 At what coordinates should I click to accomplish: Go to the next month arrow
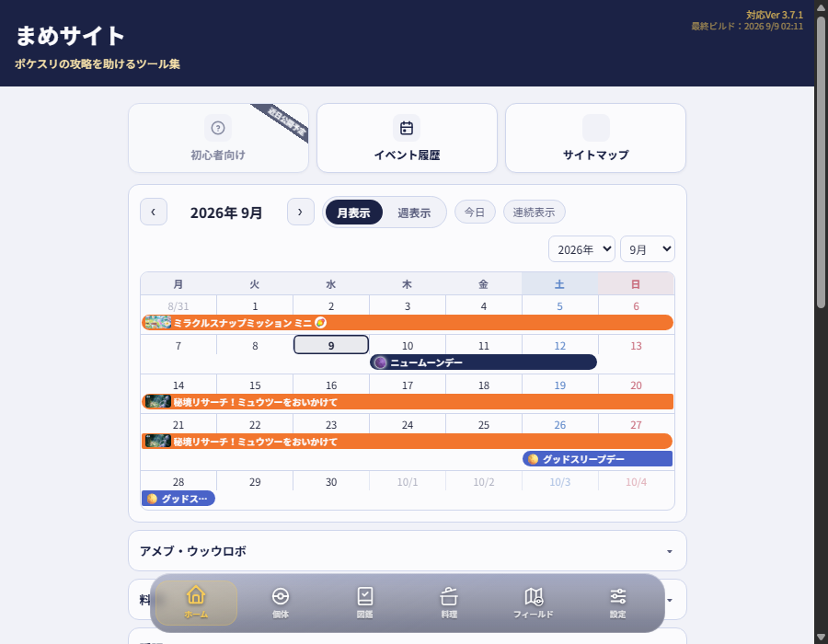point(301,212)
